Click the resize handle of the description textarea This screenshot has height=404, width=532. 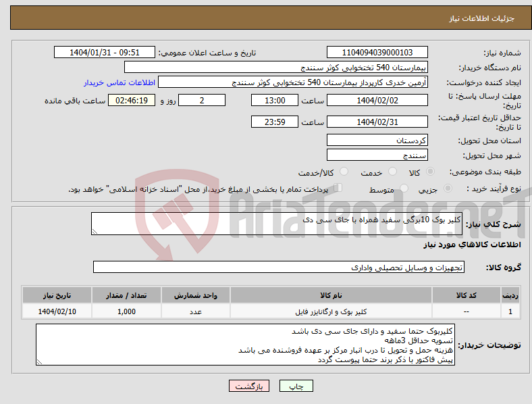95,232
